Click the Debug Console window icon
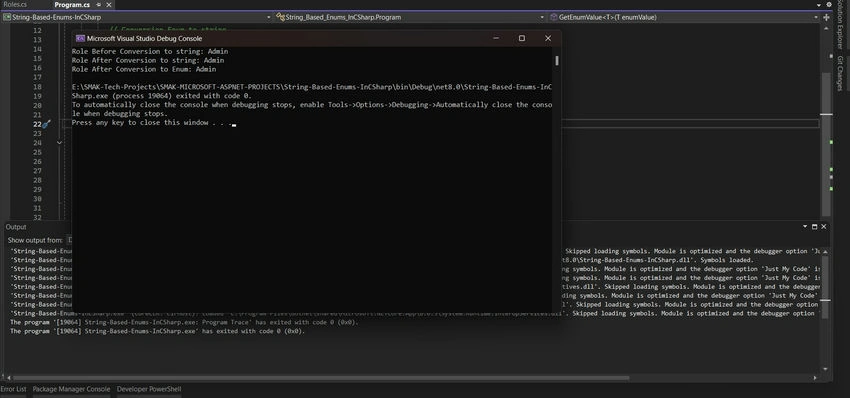 pyautogui.click(x=80, y=38)
